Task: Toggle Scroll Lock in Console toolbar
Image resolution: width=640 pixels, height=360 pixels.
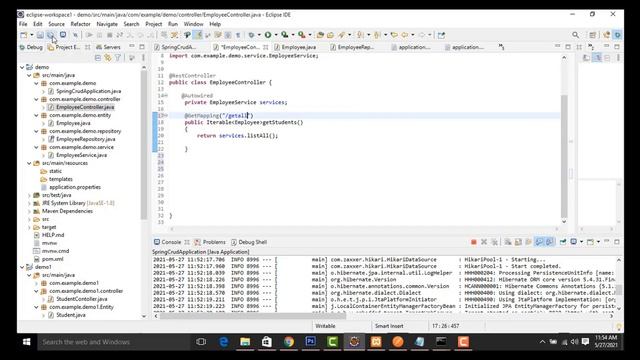Action: click(518, 242)
